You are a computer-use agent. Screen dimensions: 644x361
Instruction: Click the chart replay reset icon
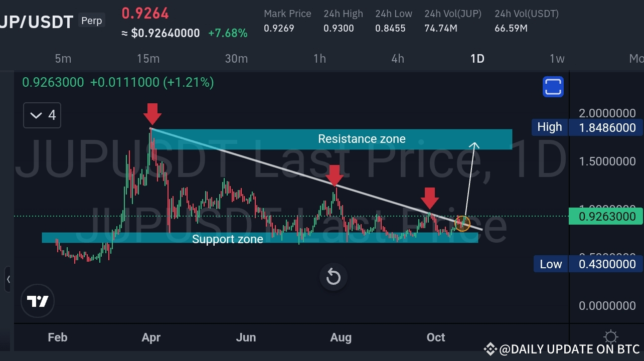(333, 277)
